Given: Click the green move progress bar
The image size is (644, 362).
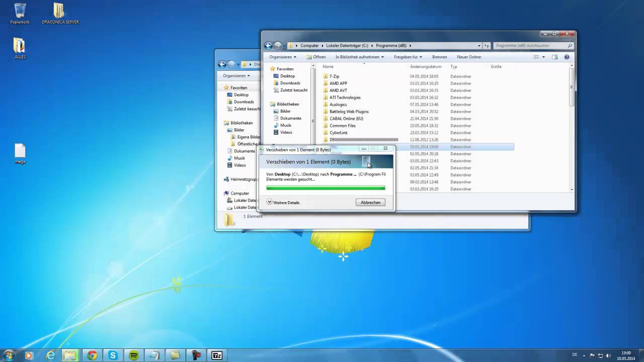Looking at the screenshot, I should (x=326, y=188).
